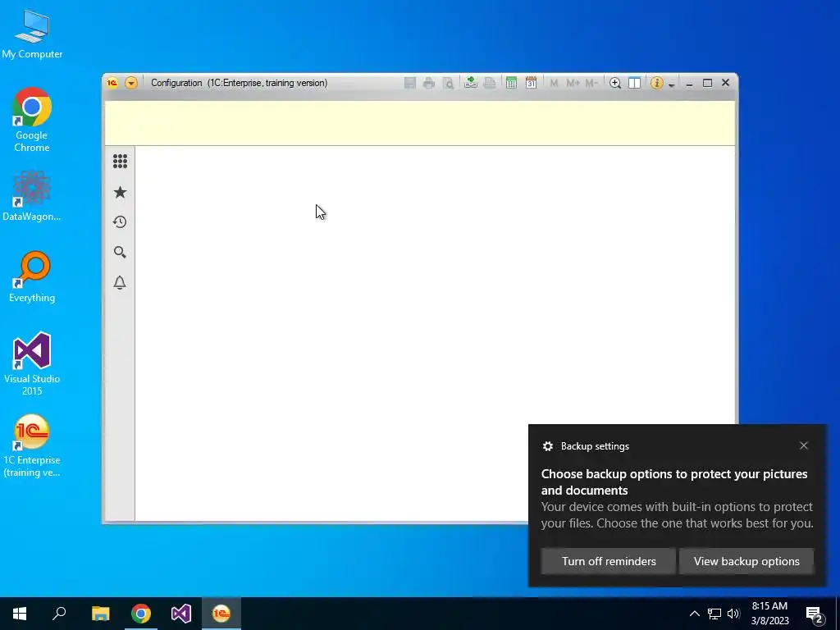
Task: Maximize the 1C Configuration window
Action: 707,83
